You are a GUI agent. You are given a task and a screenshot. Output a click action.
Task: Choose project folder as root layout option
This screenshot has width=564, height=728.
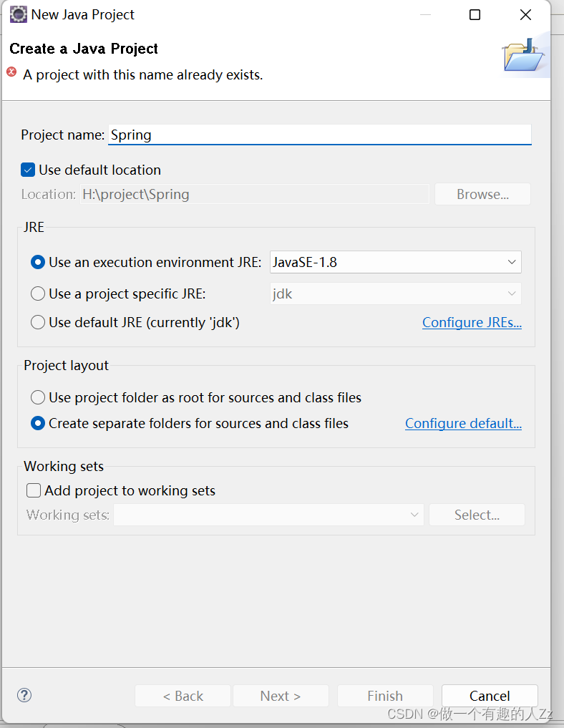[38, 397]
